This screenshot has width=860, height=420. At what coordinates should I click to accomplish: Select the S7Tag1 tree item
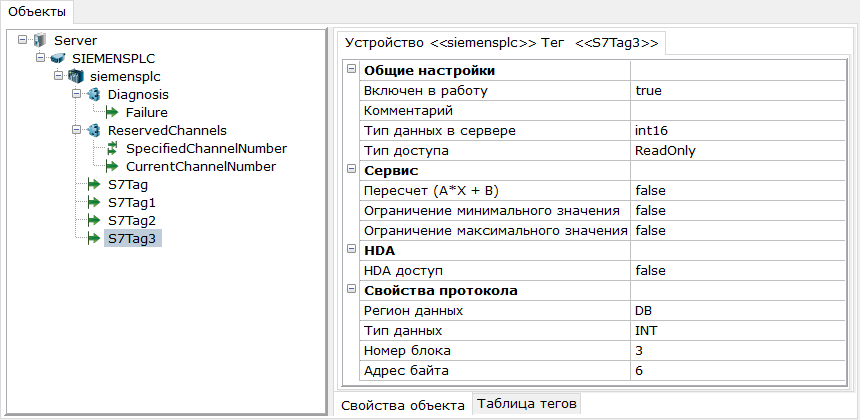[132, 202]
